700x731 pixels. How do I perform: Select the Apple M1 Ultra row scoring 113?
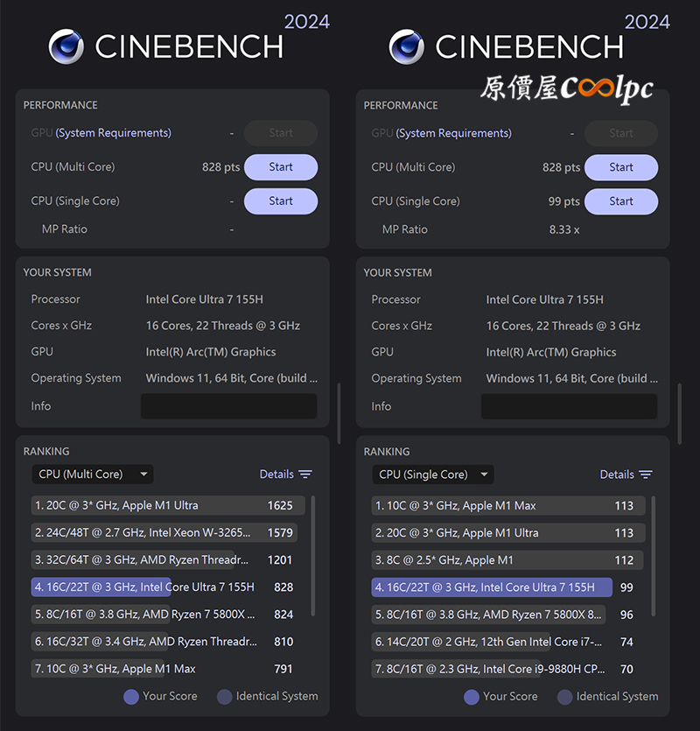click(508, 533)
